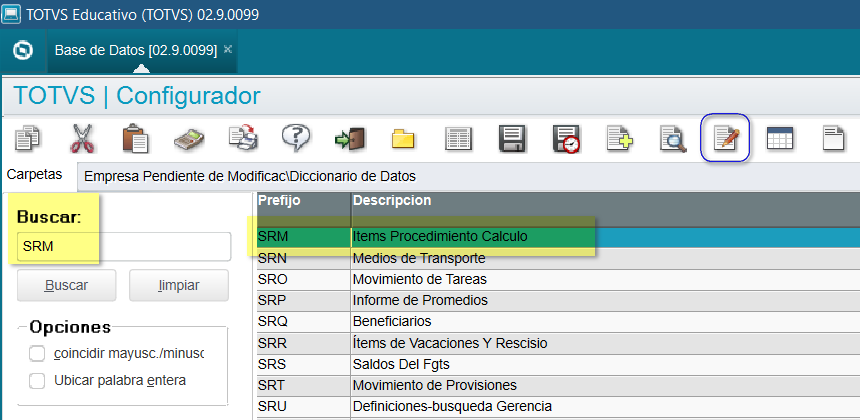Open the calculator toolbar icon
Screen dimensions: 860x420
coord(189,139)
